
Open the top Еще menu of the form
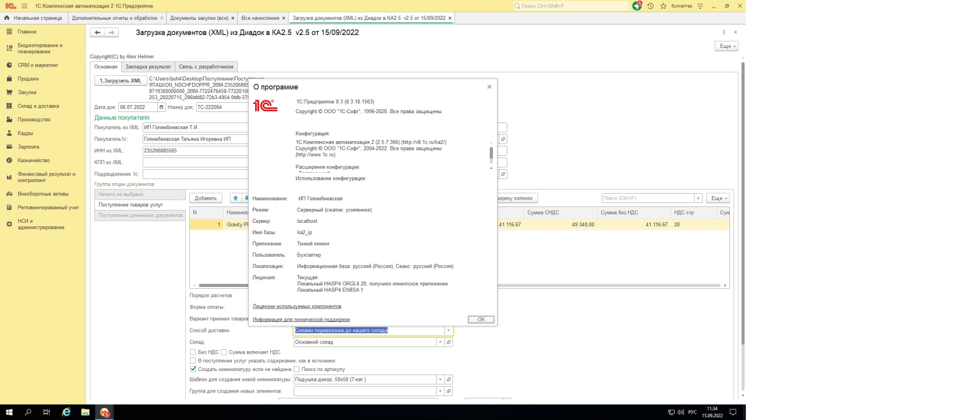tap(726, 46)
